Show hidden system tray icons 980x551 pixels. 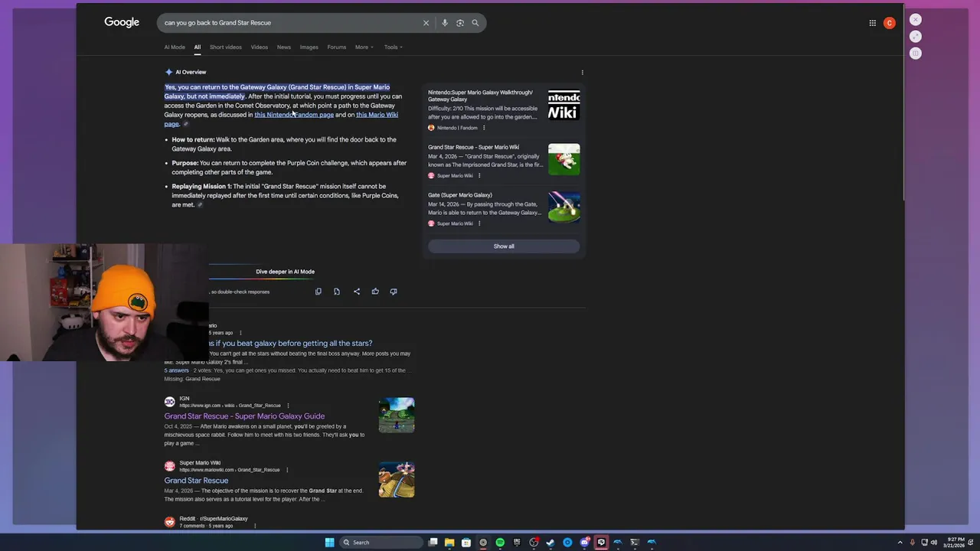(x=900, y=543)
